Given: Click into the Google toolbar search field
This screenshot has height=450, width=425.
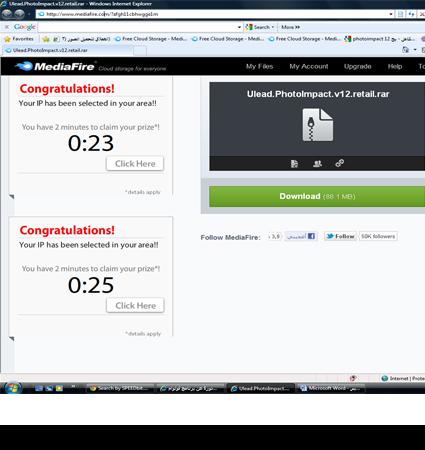Looking at the screenshot, I should (x=138, y=27).
